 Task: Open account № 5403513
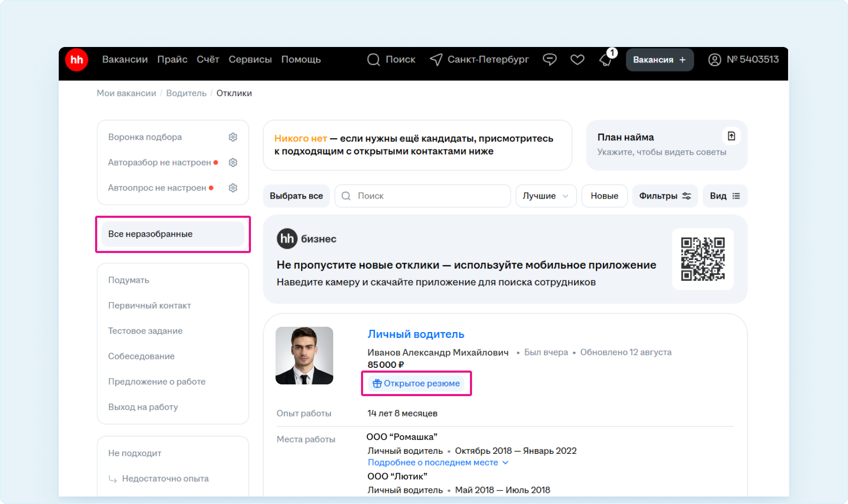pyautogui.click(x=752, y=60)
